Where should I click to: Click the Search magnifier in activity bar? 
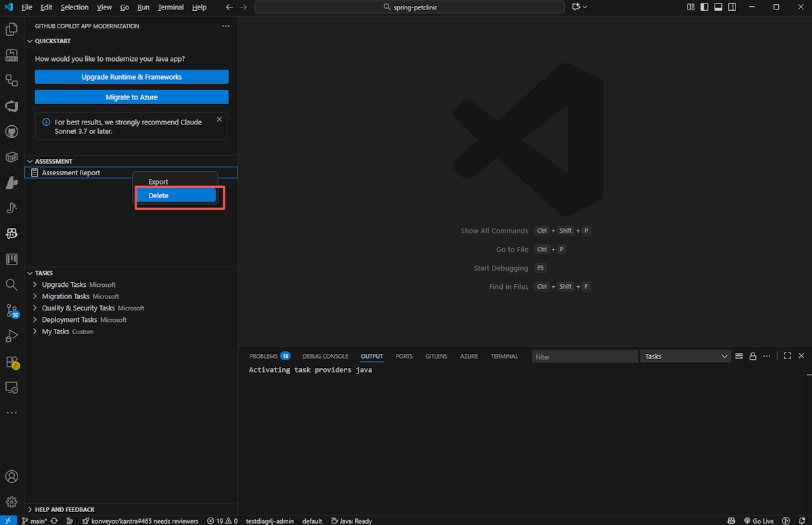(x=12, y=285)
